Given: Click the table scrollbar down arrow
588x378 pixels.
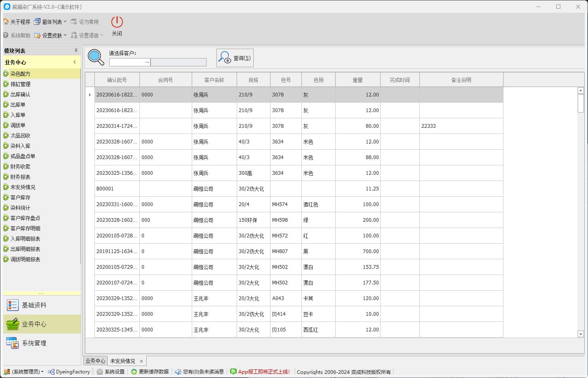Looking at the screenshot, I should click(581, 334).
